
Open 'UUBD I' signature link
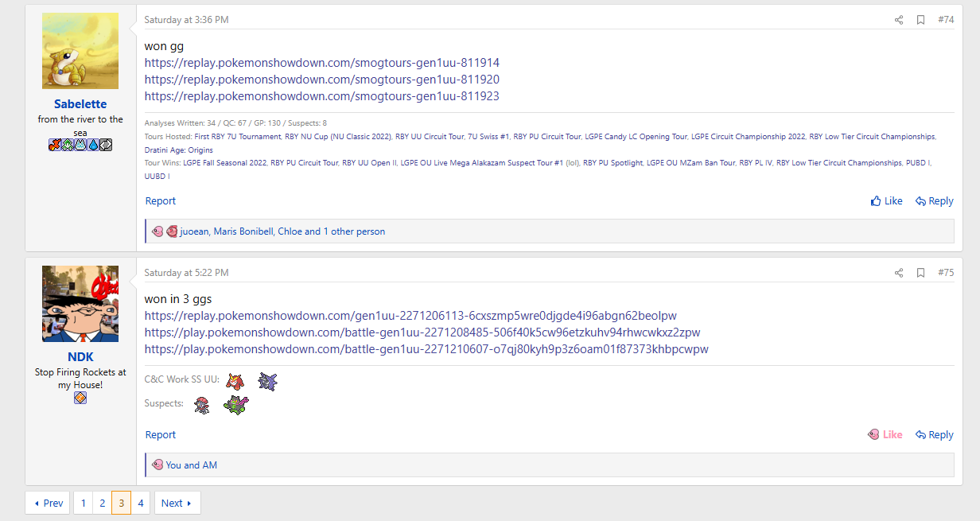[x=157, y=176]
